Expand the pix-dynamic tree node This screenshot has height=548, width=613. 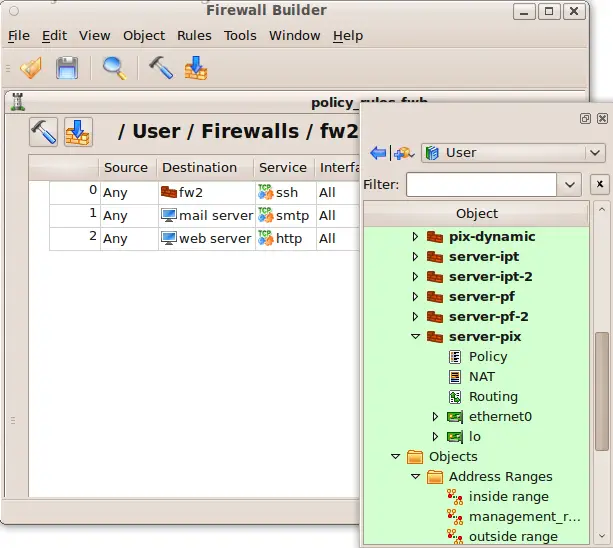click(415, 237)
